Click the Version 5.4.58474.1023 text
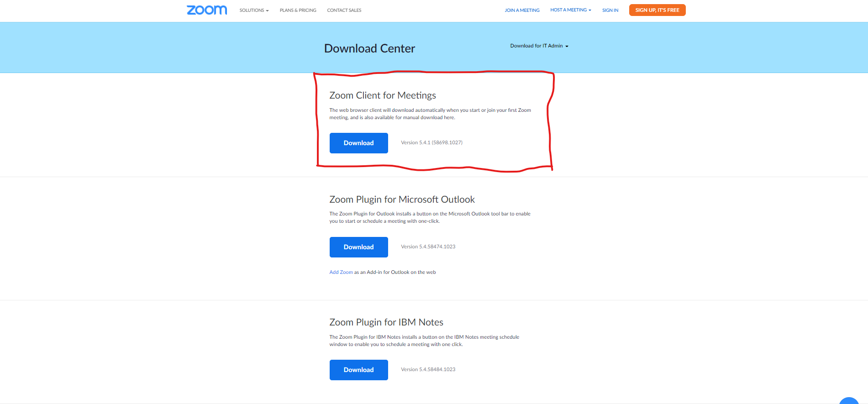This screenshot has width=868, height=404. pos(428,247)
